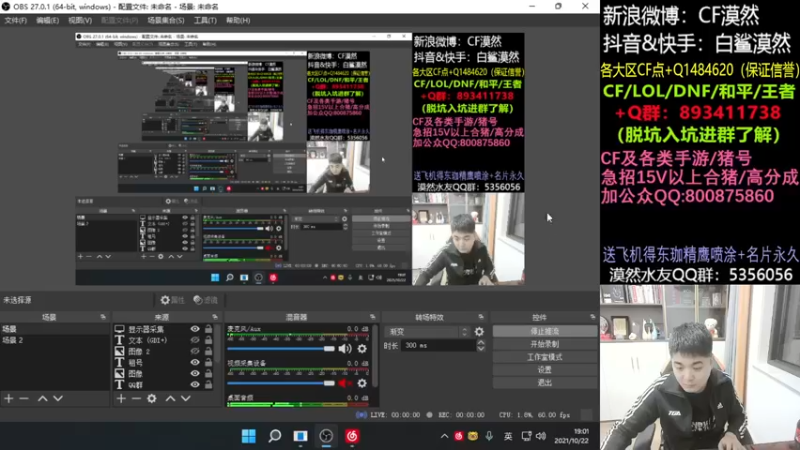Viewport: 800px width, 450px height.
Task: Decrease transition 时长 with down arrow
Action: [481, 348]
